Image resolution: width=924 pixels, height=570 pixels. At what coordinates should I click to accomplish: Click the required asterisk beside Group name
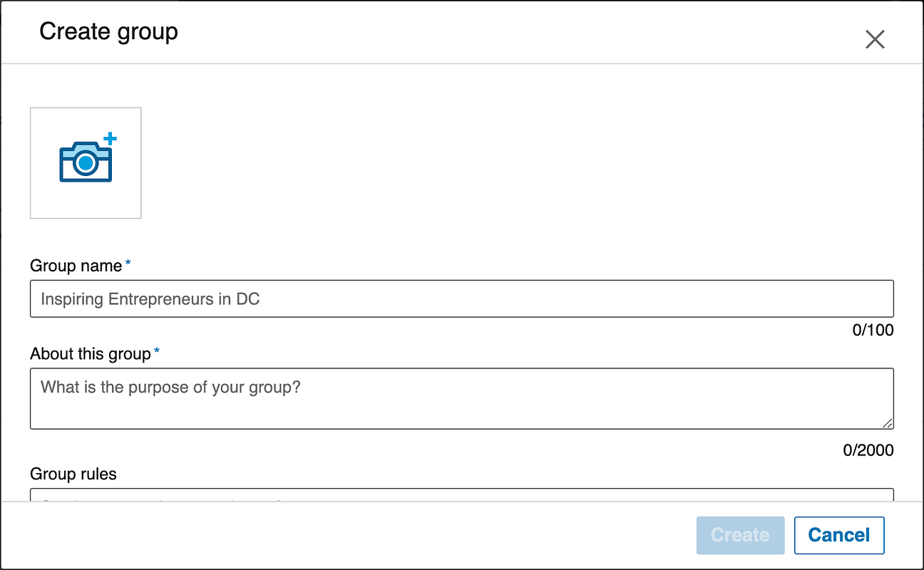(128, 263)
